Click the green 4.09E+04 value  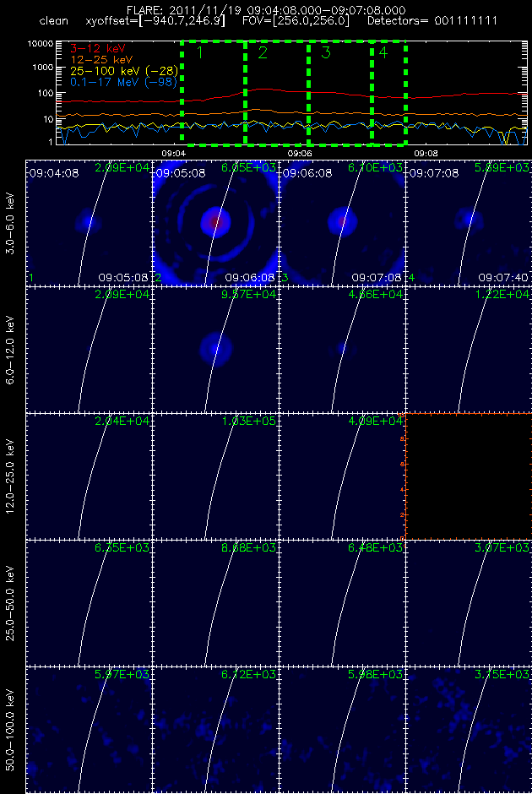click(375, 421)
